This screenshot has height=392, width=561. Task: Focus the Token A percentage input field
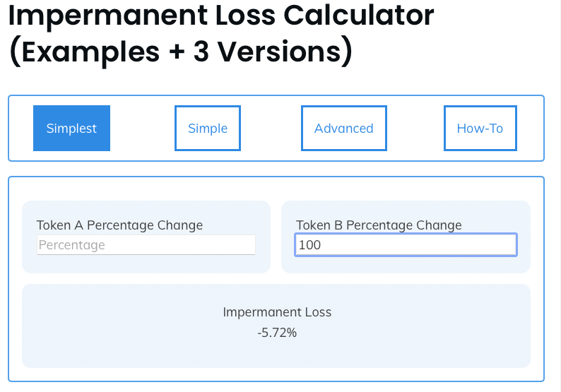[x=146, y=245]
